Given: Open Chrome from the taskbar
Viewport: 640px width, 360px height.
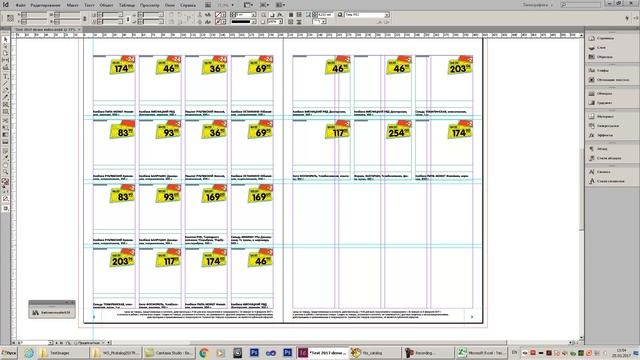Looking at the screenshot, I should coord(204,353).
